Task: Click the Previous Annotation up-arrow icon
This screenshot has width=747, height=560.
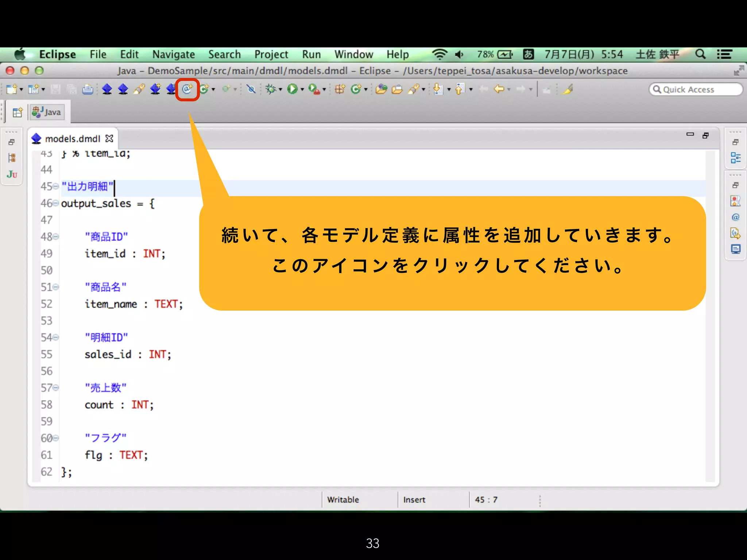Action: coord(460,89)
